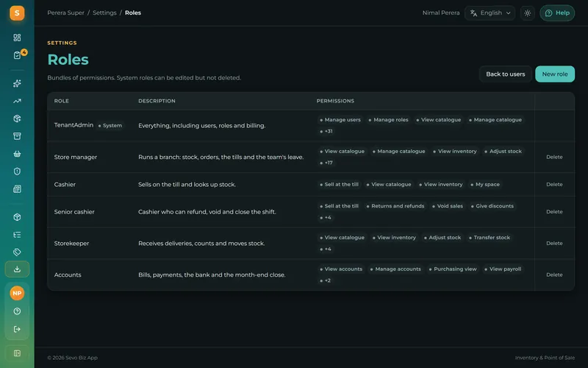Open the archive box icon in sidebar
This screenshot has width=588, height=368.
coord(17,136)
